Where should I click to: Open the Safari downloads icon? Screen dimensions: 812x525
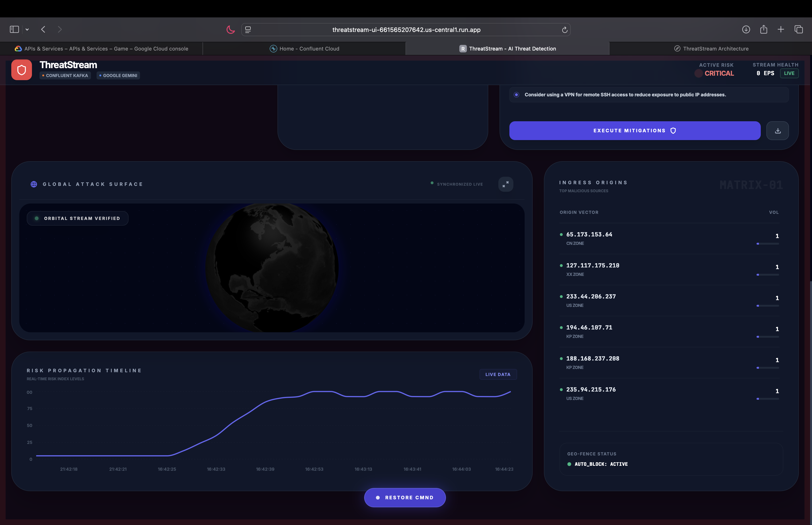tap(746, 30)
